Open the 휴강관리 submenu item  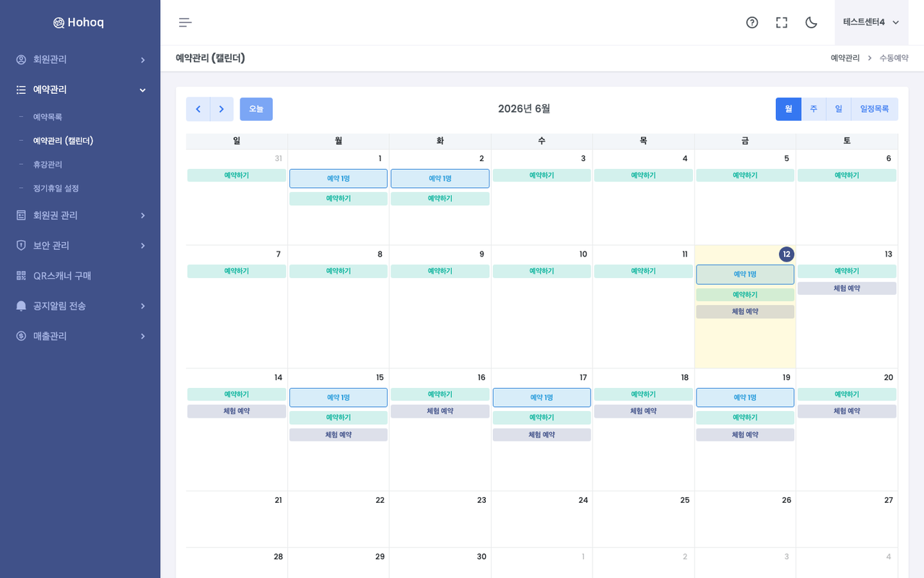(48, 165)
